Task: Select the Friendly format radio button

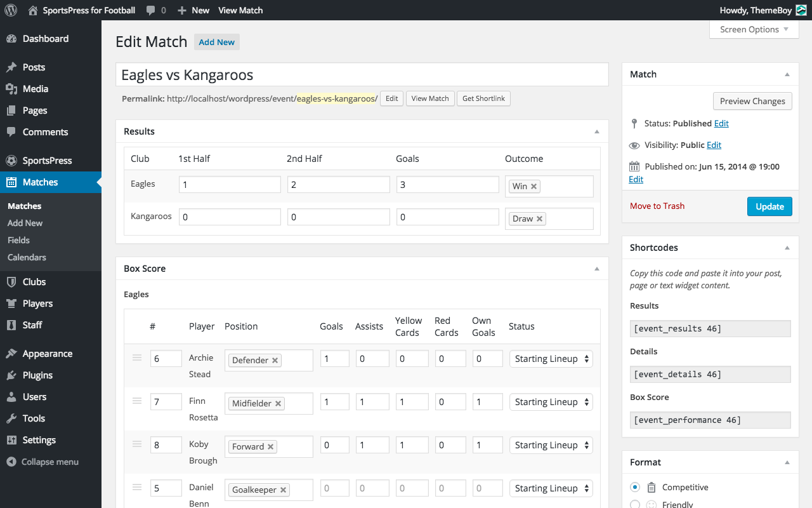Action: 635,505
